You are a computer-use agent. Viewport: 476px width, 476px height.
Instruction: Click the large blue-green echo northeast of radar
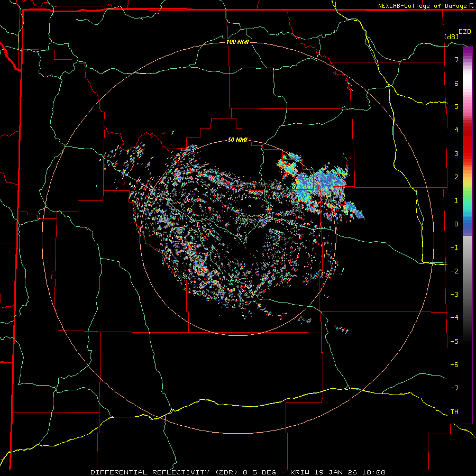(x=322, y=185)
